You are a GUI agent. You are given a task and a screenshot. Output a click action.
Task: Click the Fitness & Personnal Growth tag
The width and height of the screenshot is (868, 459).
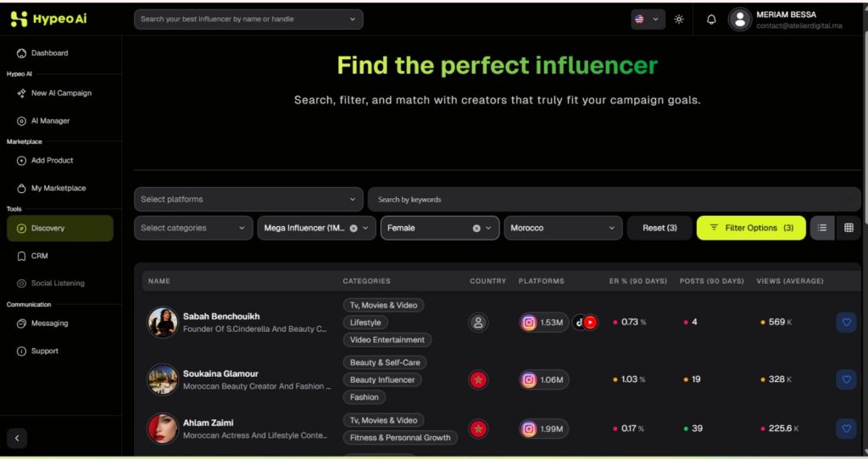400,438
